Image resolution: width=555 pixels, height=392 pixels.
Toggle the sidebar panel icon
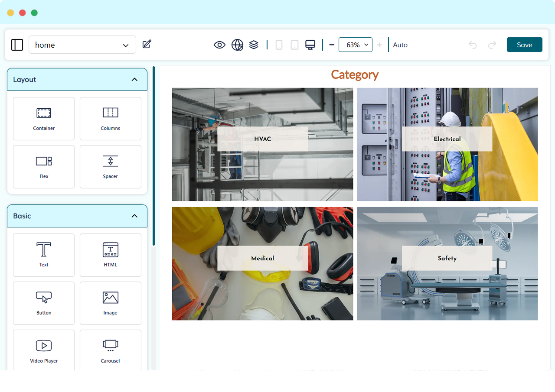pos(17,45)
